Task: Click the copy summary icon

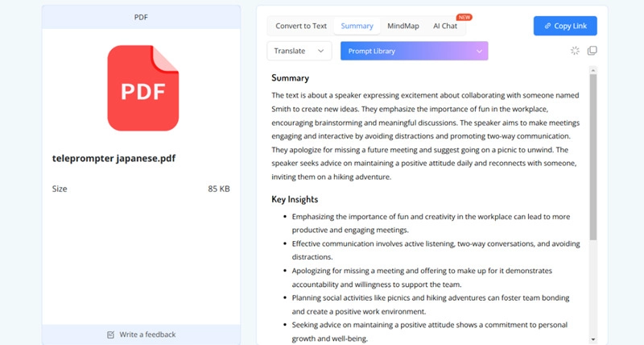Action: point(592,51)
